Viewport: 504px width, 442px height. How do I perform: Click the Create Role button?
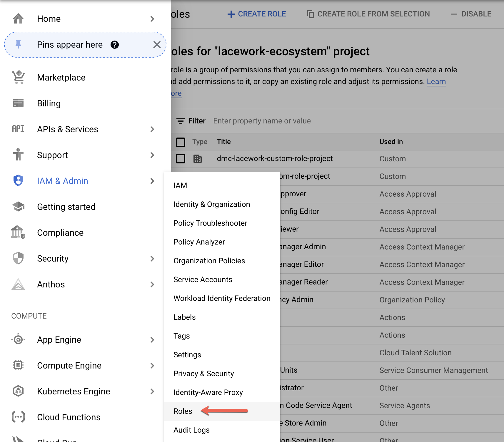257,14
